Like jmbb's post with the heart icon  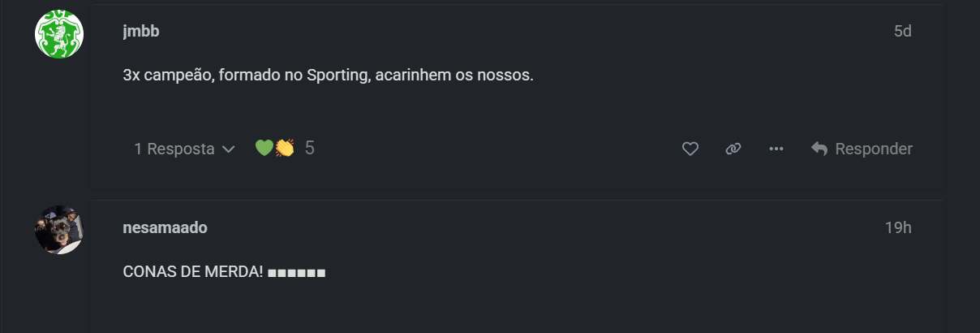click(690, 149)
